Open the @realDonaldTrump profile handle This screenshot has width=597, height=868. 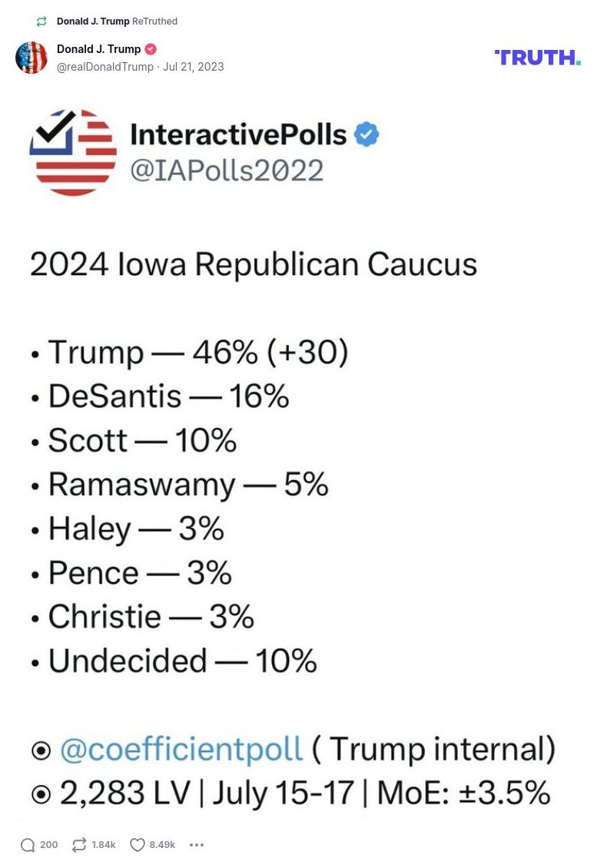(x=106, y=67)
